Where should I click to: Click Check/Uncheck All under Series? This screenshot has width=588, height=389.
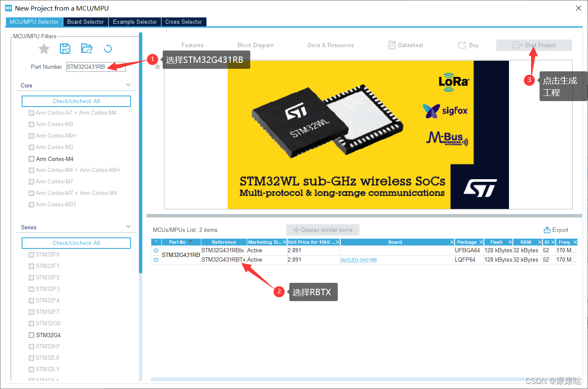pyautogui.click(x=76, y=243)
